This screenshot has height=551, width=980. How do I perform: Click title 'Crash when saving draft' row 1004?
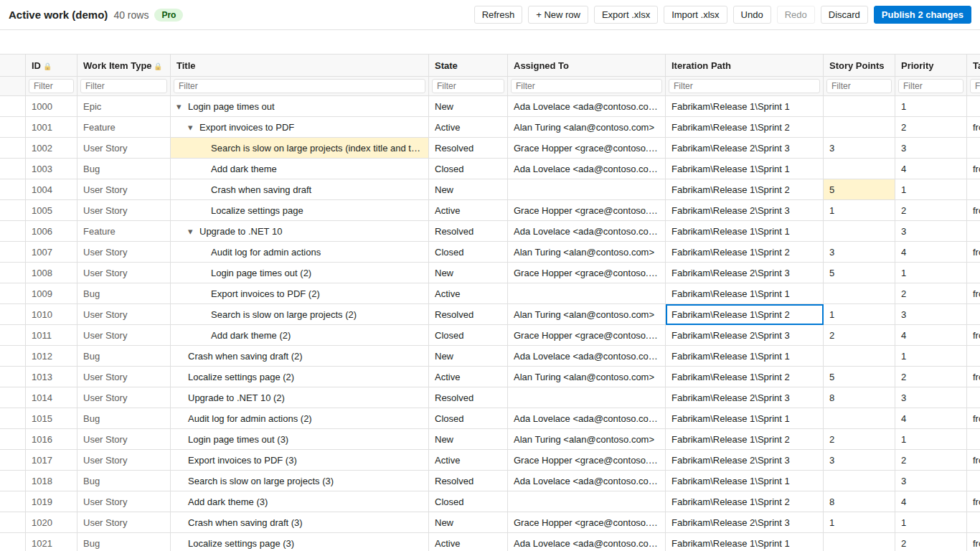[x=261, y=190]
